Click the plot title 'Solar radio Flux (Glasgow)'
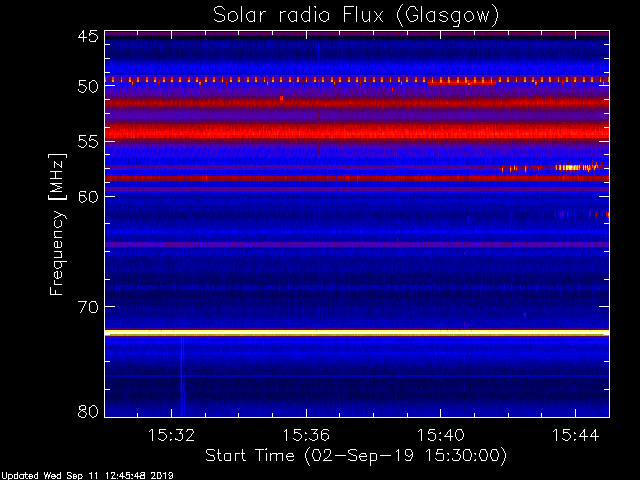The image size is (640, 480). pyautogui.click(x=356, y=16)
